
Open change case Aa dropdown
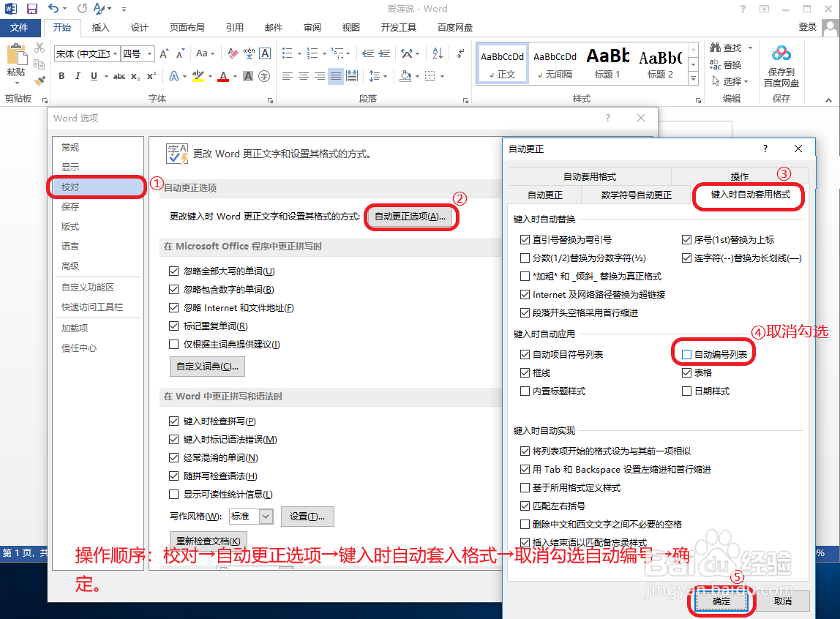coord(205,53)
